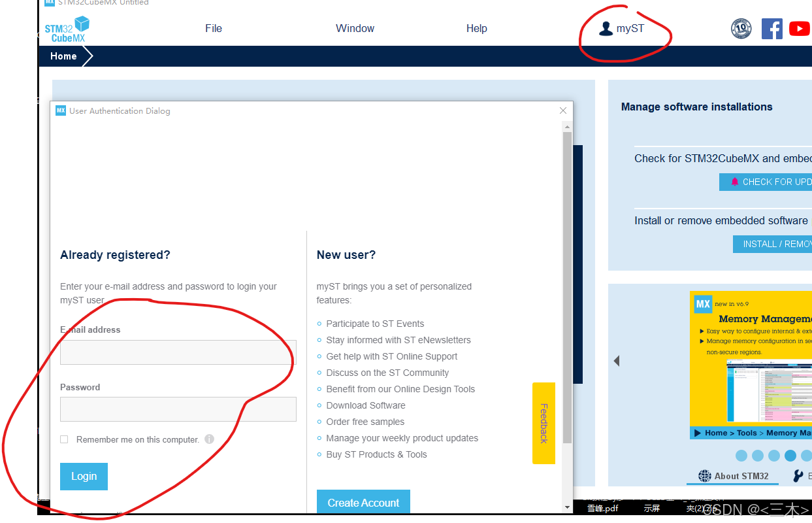Click the dialog vertical scrollbar thumb

(x=567, y=288)
